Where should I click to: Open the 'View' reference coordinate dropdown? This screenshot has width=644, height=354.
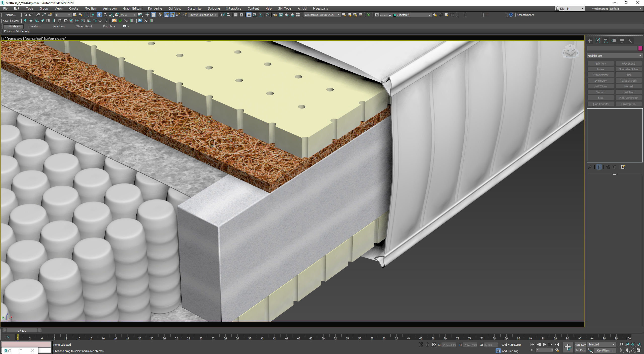(128, 15)
